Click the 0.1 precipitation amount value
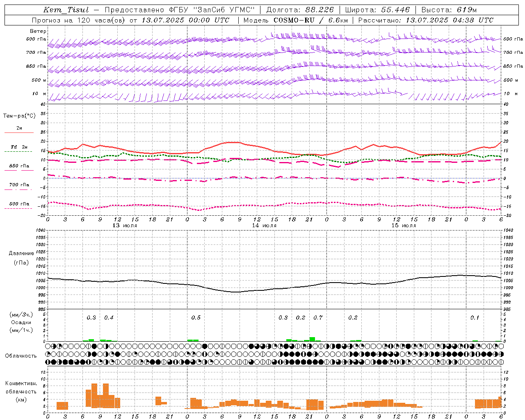Screen dimensions: 525x420 tap(475, 318)
